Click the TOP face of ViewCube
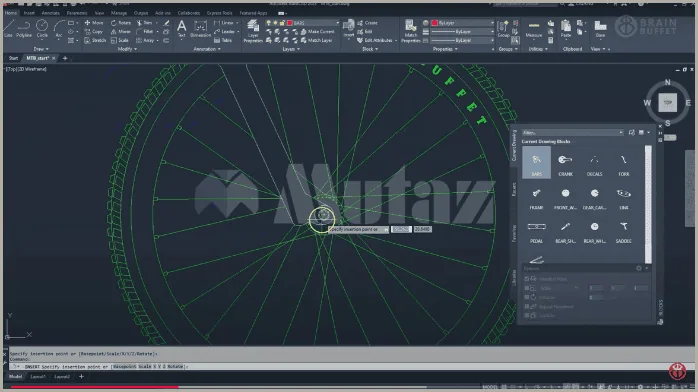The height and width of the screenshot is (392, 698). click(x=668, y=102)
